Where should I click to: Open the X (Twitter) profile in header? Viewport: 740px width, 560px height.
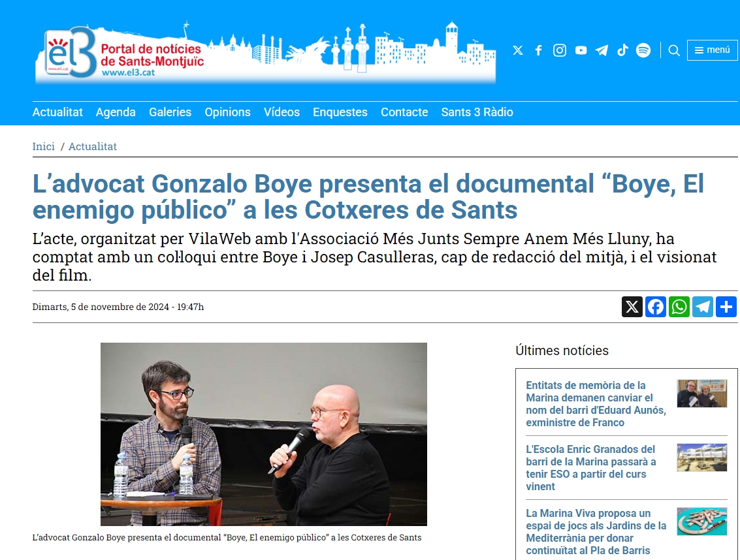pos(518,50)
